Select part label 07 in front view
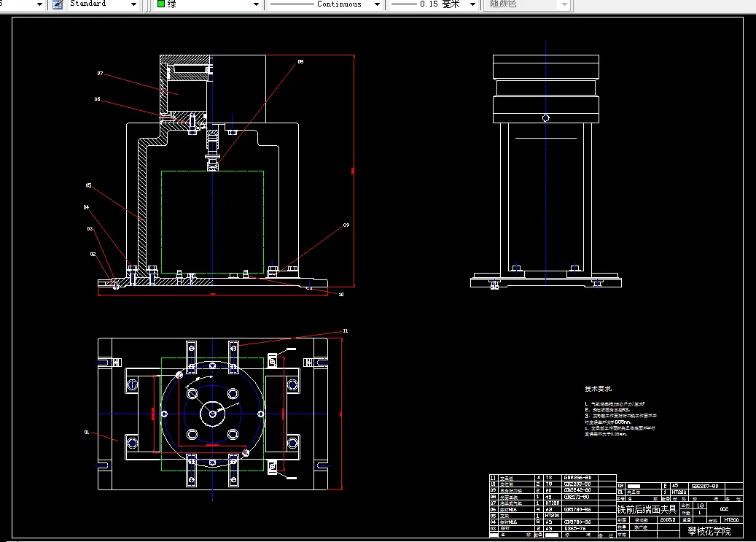This screenshot has width=756, height=542. click(x=99, y=74)
